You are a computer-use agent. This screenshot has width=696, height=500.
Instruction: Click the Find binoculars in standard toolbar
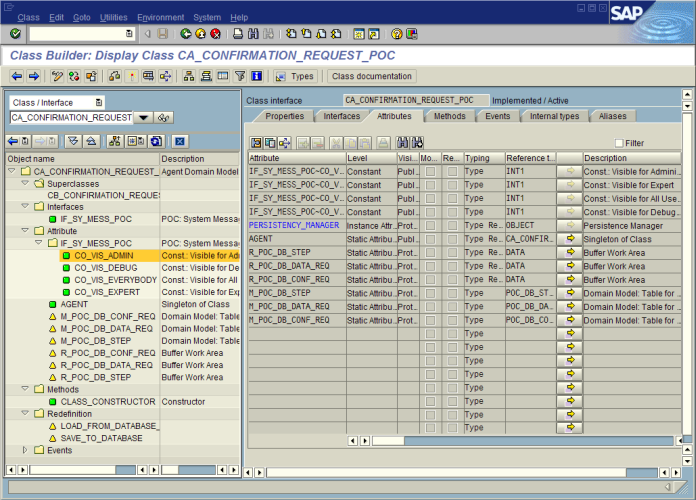click(253, 34)
